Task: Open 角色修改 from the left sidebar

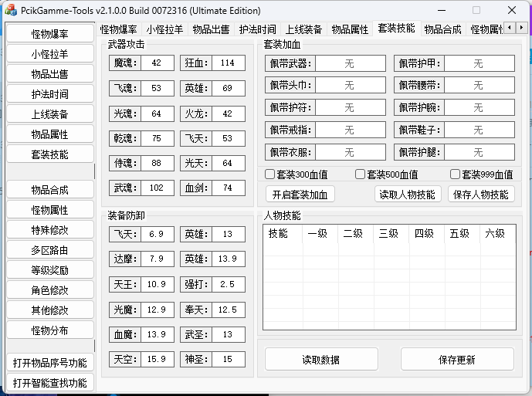Action: [50, 289]
